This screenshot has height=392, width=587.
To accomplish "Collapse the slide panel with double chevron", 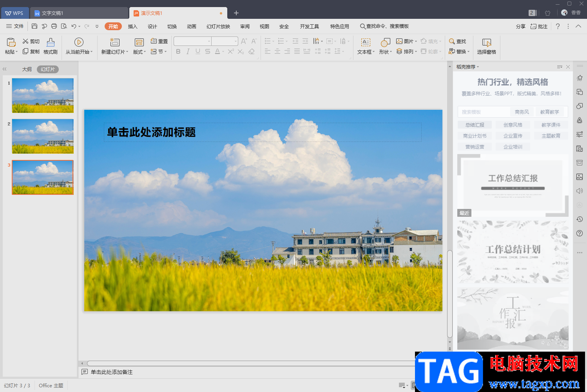I will click(x=5, y=69).
